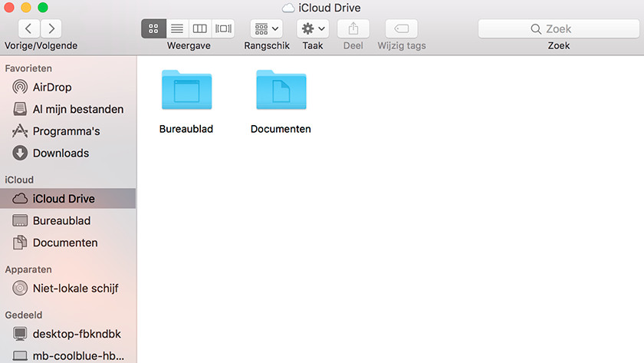Click the Deel share button
The height and width of the screenshot is (363, 644).
click(353, 28)
